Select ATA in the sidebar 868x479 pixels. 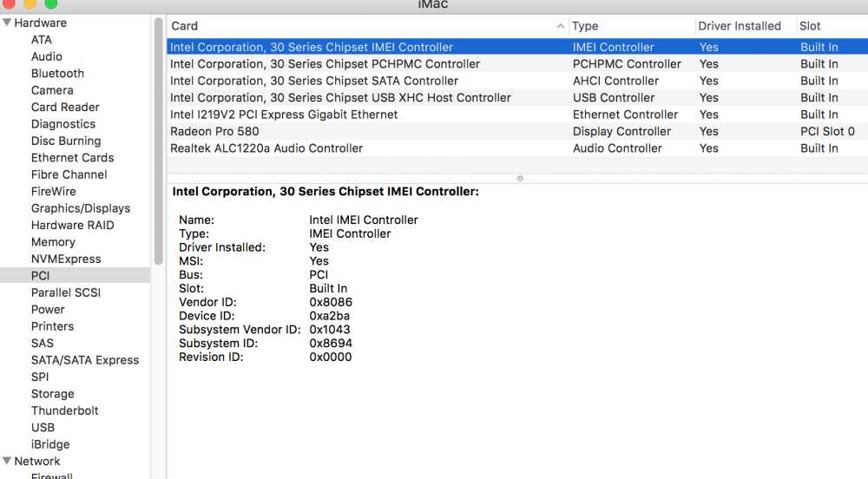tap(42, 40)
